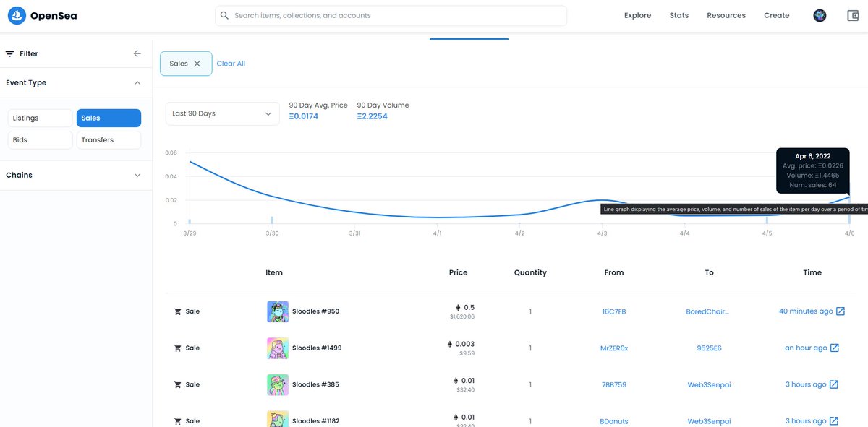The height and width of the screenshot is (427, 868).
Task: Open the external link for 40 minutes ago
Action: 841,311
